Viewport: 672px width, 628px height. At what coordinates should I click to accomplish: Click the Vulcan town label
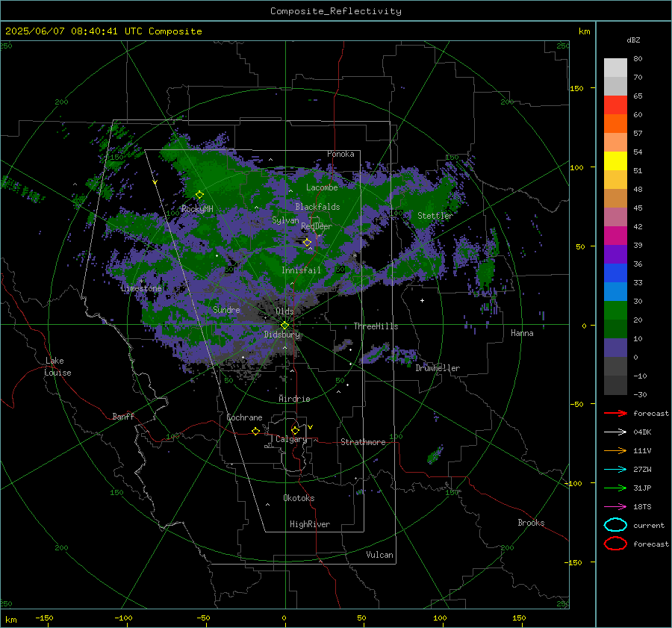point(379,555)
